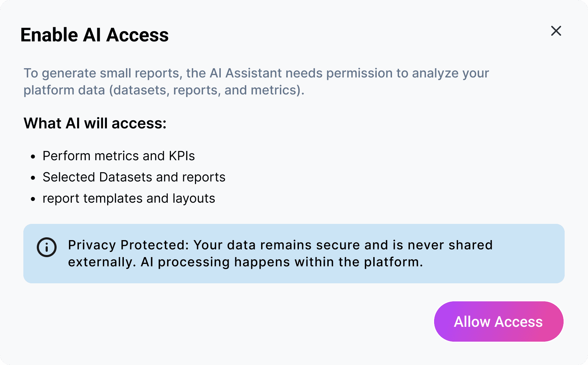Click "platform data (datasets, reports, and metrics)" text
The width and height of the screenshot is (588, 365).
coord(164,90)
